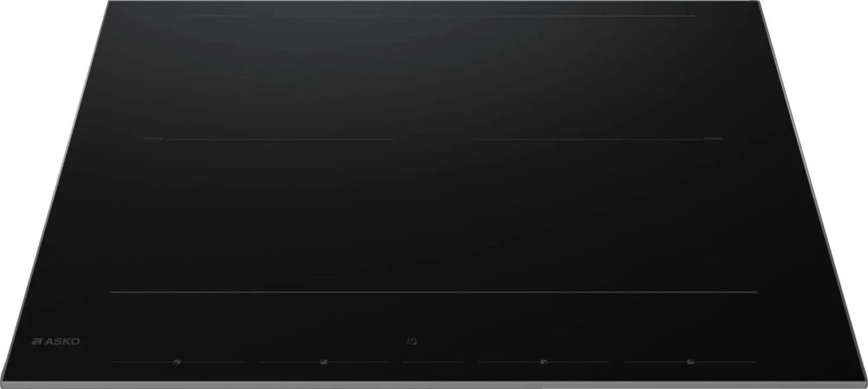
Task: Click the thin line along the rear edge
Action: pyautogui.click(x=434, y=16)
